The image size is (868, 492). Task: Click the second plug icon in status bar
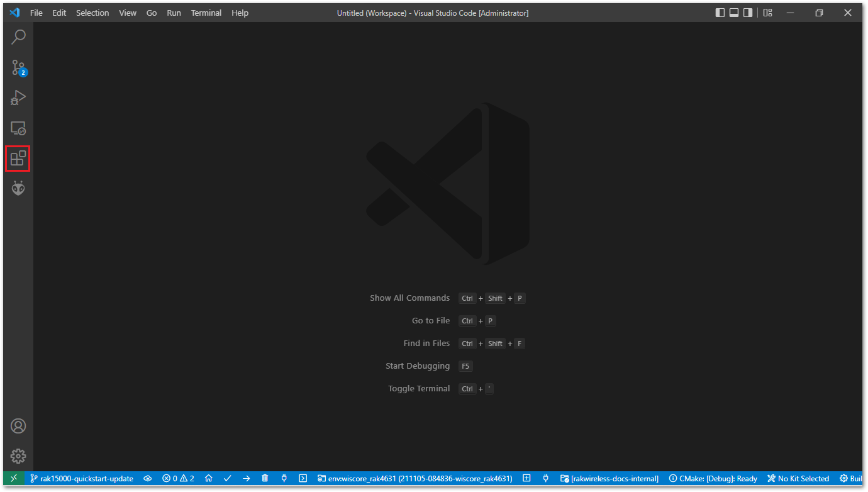pyautogui.click(x=546, y=478)
